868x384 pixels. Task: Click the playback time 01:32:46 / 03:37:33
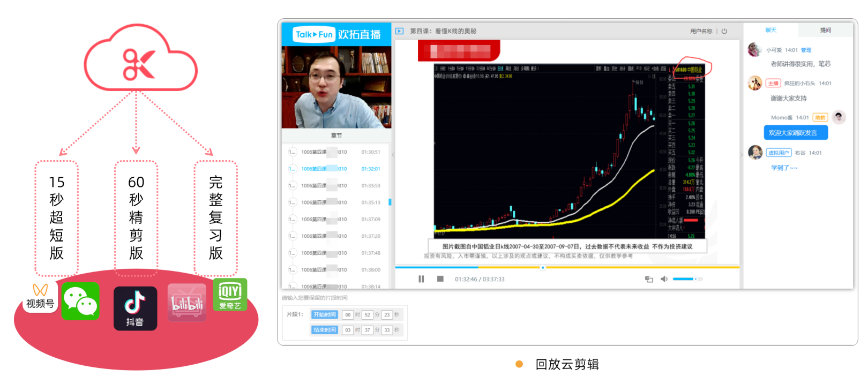click(x=480, y=280)
